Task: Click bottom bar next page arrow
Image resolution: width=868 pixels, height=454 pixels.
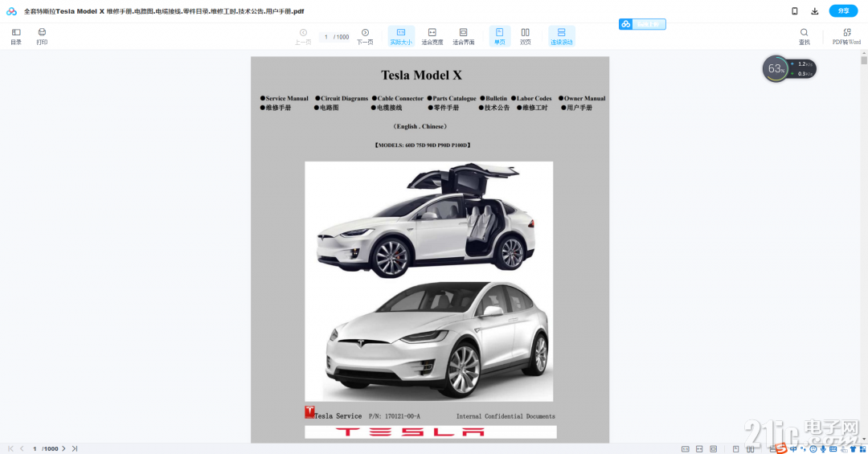Action: tap(63, 448)
